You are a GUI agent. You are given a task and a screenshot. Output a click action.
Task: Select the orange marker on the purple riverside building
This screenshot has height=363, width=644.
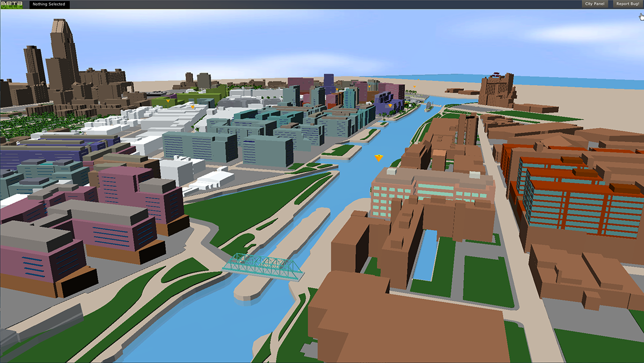390,106
